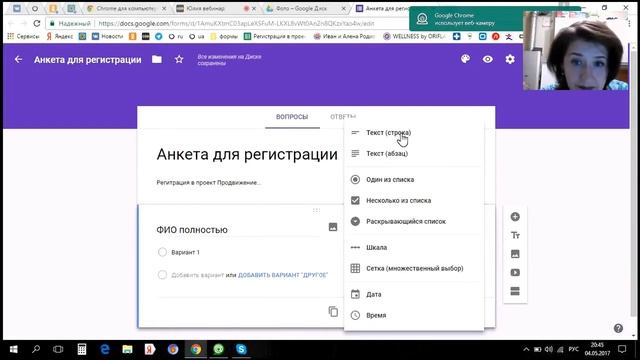Open Skype from the taskbar
This screenshot has height=360, width=640.
click(241, 349)
